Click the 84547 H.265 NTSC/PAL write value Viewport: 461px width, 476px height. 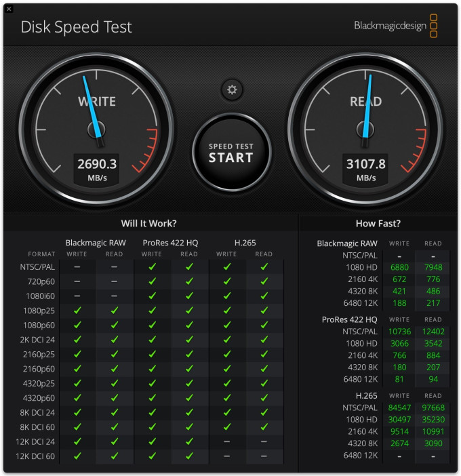tap(399, 408)
